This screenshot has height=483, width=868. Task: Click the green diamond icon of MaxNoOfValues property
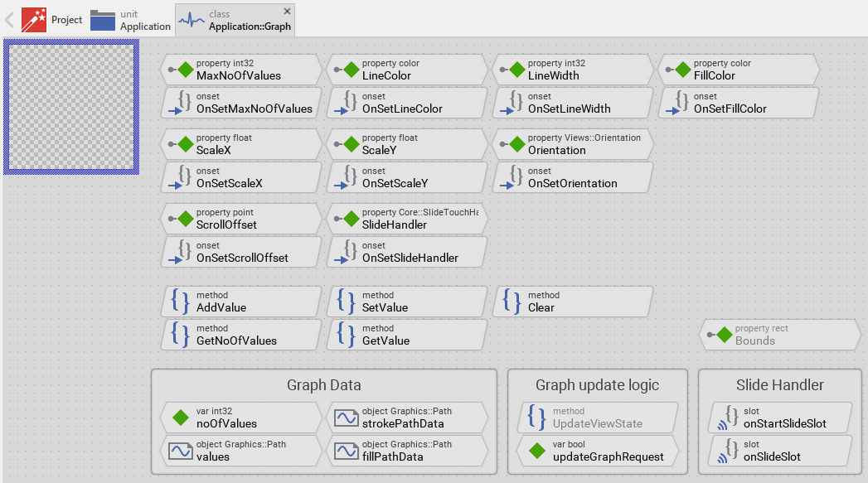pos(184,70)
